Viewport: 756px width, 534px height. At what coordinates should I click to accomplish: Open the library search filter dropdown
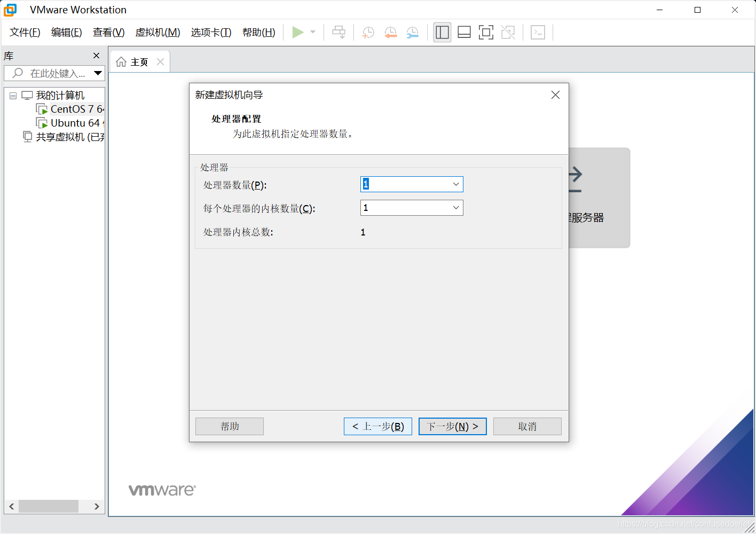pos(98,73)
